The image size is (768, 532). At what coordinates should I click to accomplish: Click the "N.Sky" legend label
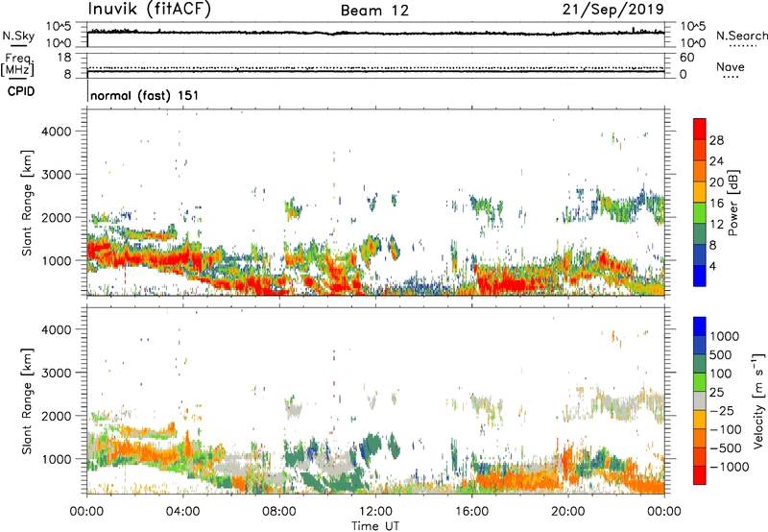tap(18, 36)
